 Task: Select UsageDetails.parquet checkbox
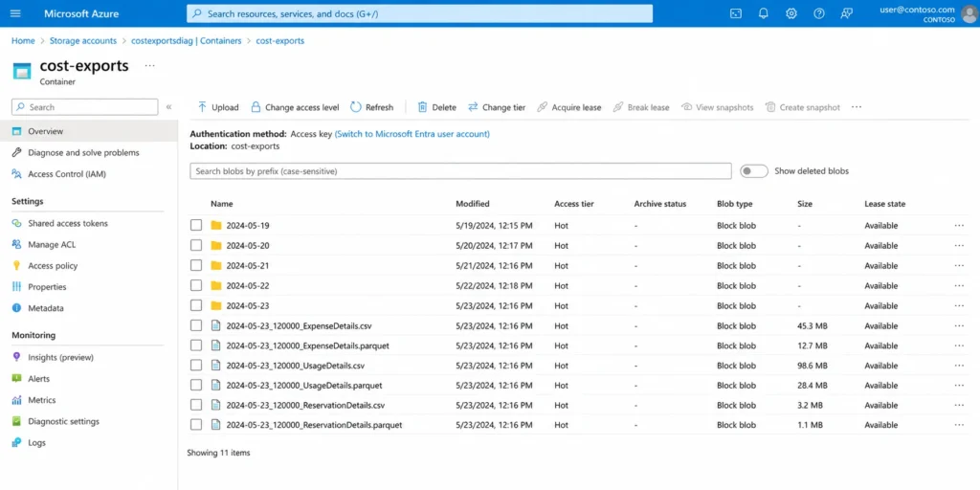(x=196, y=385)
